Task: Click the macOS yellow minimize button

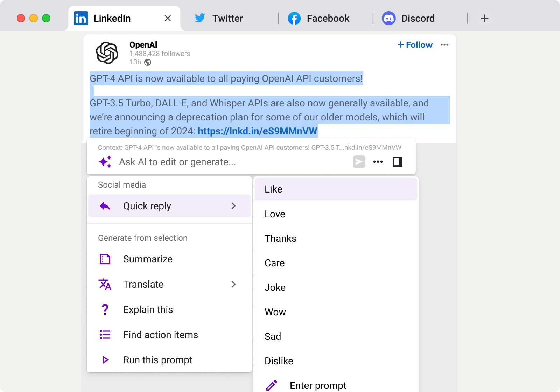Action: tap(34, 18)
